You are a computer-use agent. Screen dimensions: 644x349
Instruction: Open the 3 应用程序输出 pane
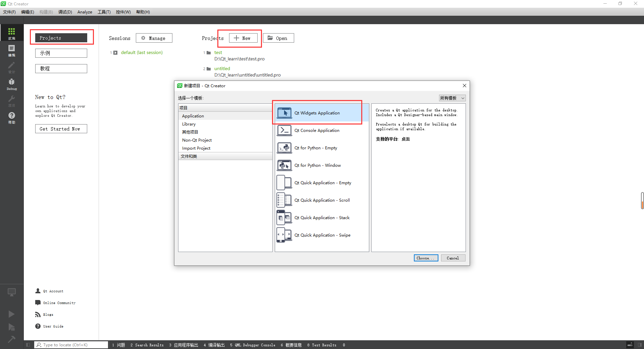click(183, 345)
